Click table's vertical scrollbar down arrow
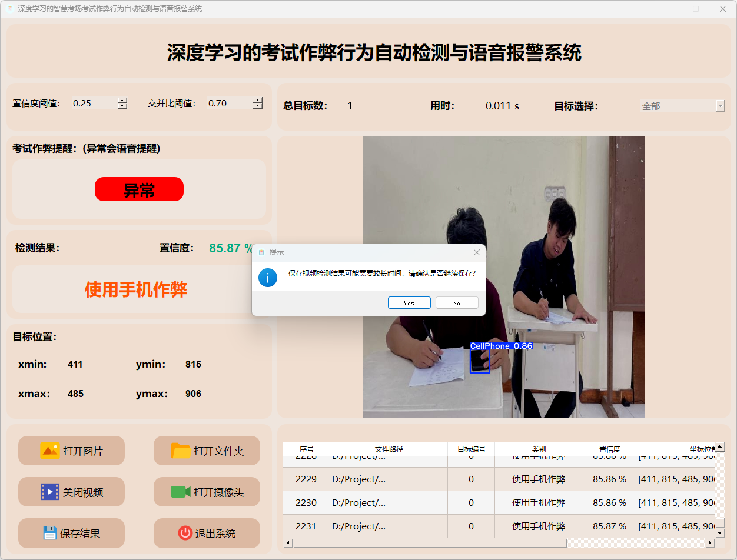 [x=719, y=532]
